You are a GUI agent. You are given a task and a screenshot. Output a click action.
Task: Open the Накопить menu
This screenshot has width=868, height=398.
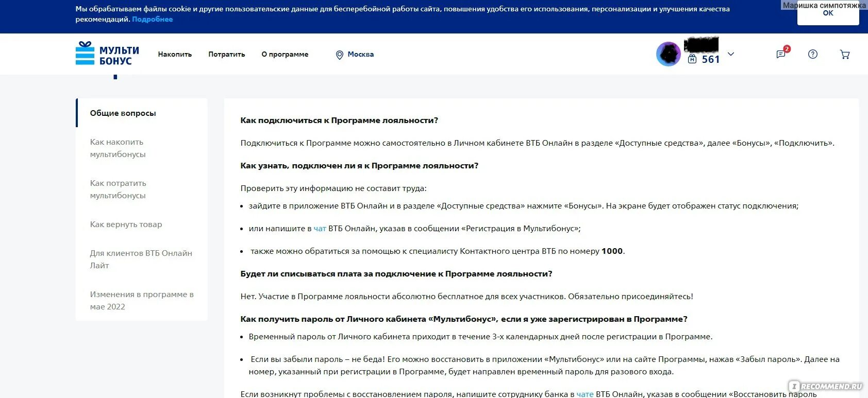point(175,54)
